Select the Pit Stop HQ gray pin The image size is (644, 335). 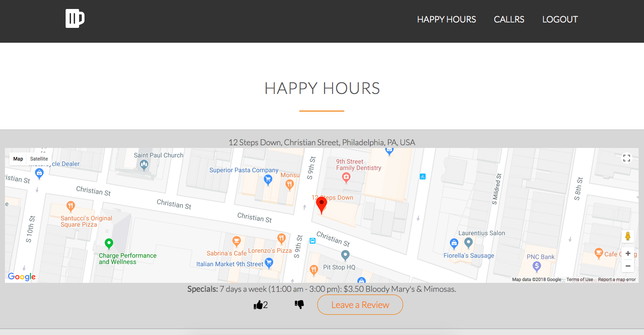coord(345,256)
